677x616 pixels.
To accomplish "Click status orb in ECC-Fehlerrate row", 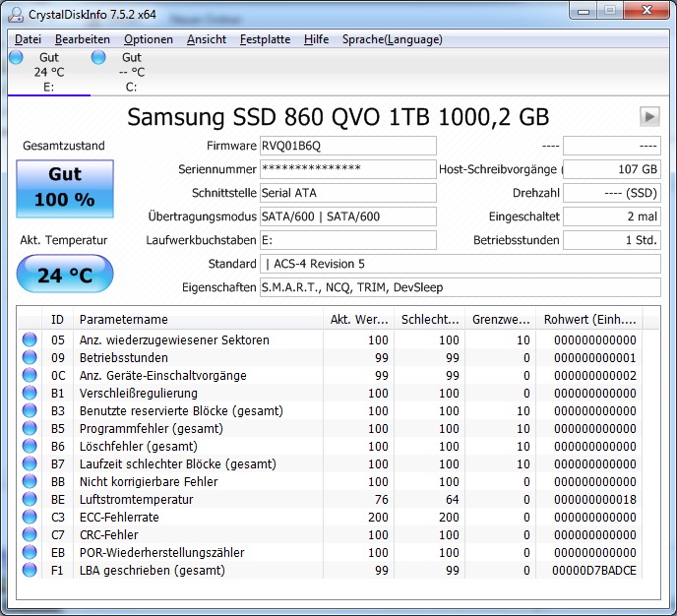I will [x=30, y=517].
